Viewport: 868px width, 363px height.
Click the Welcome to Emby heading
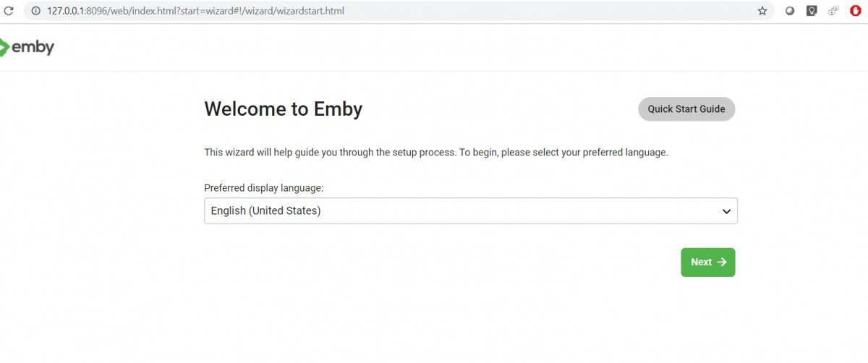pos(283,109)
